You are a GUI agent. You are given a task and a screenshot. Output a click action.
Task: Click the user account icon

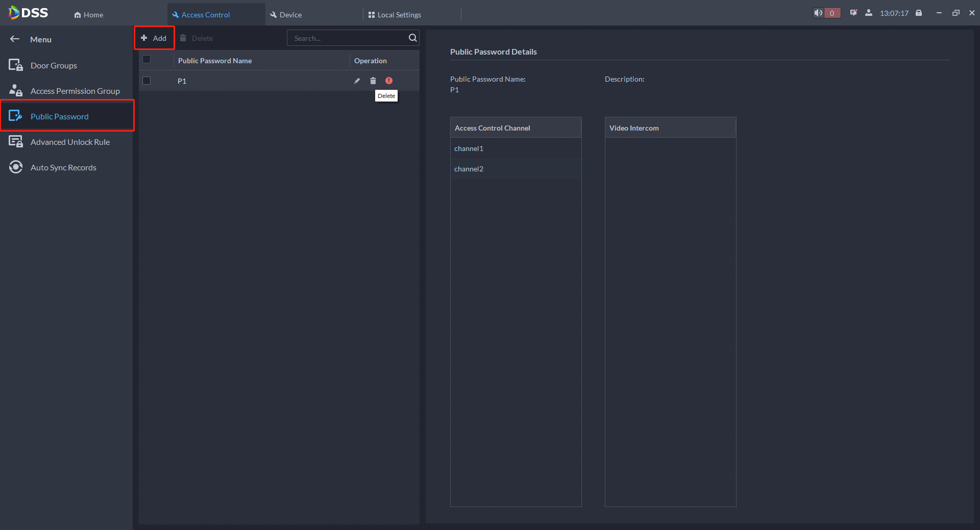tap(868, 13)
